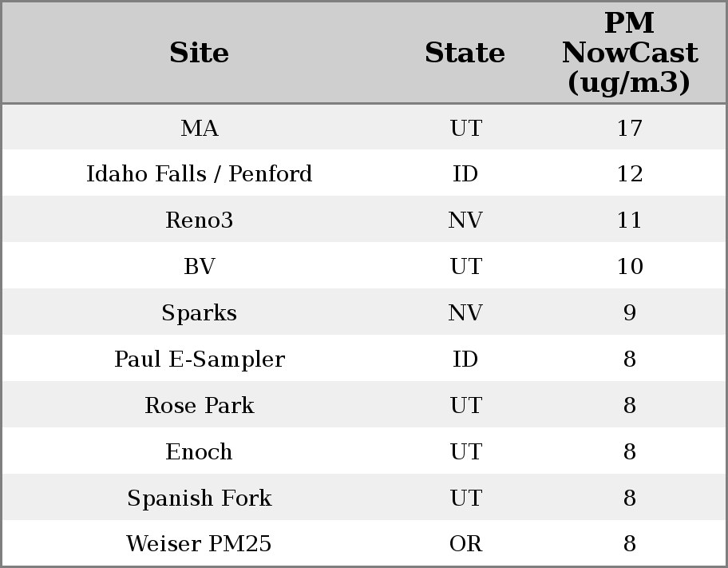The width and height of the screenshot is (728, 568).
Task: Click the PM value 17 cell
Action: 629,128
